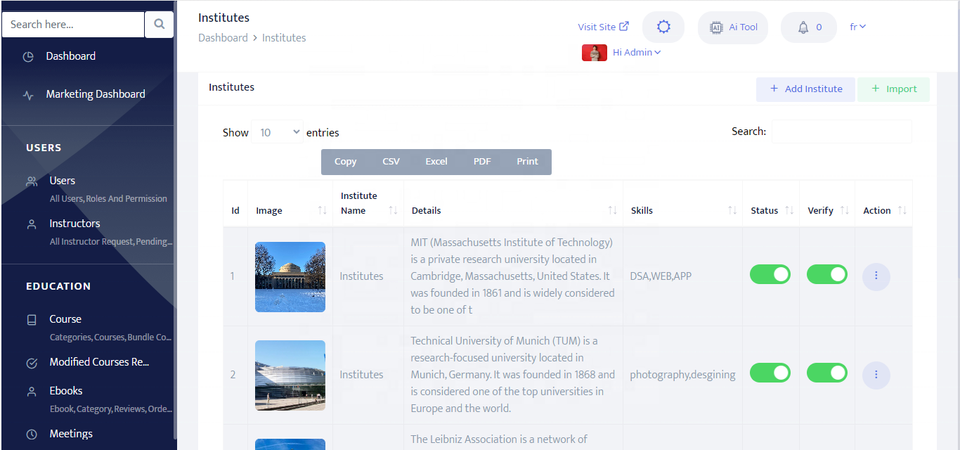Open the Instructors sidebar menu item
The image size is (960, 450).
[75, 224]
